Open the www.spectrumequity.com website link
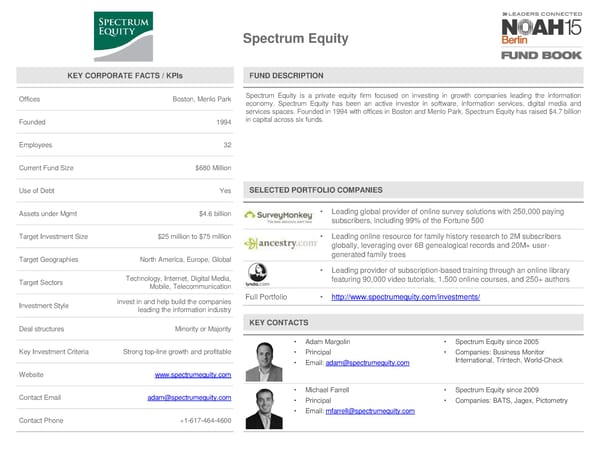600x450 pixels. tap(193, 375)
